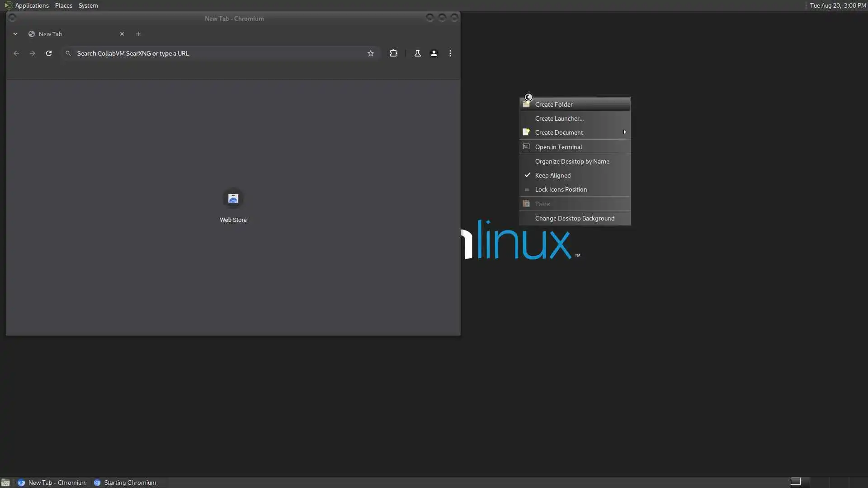Open the profile avatar icon

coord(434,53)
